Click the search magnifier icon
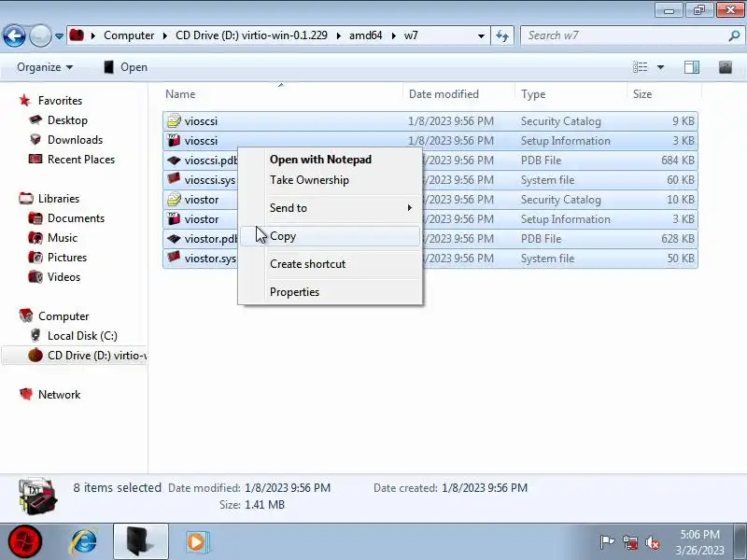Image resolution: width=747 pixels, height=560 pixels. pos(734,35)
